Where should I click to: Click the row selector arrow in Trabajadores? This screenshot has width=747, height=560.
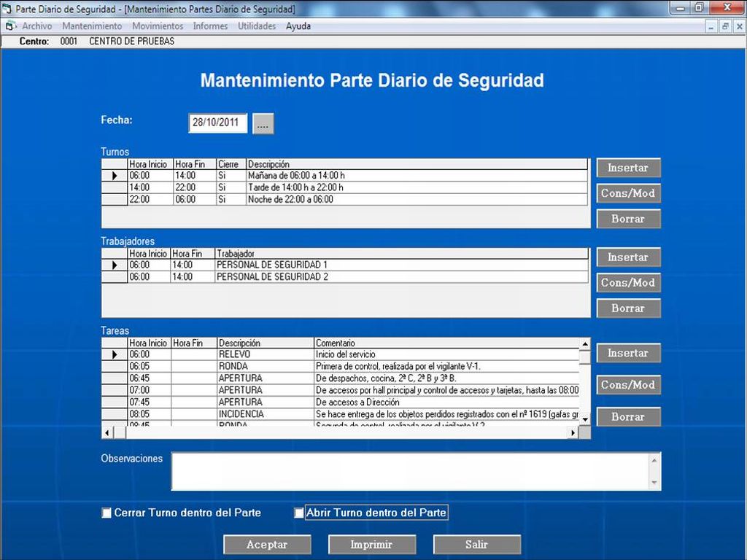pos(115,265)
